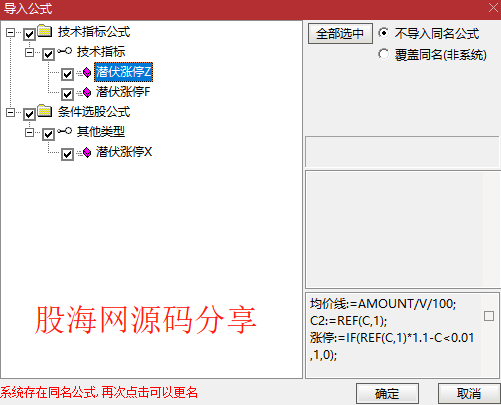This screenshot has height=405, width=501.
Task: Select the 覆盖同名(非系统) radio option
Action: point(383,54)
